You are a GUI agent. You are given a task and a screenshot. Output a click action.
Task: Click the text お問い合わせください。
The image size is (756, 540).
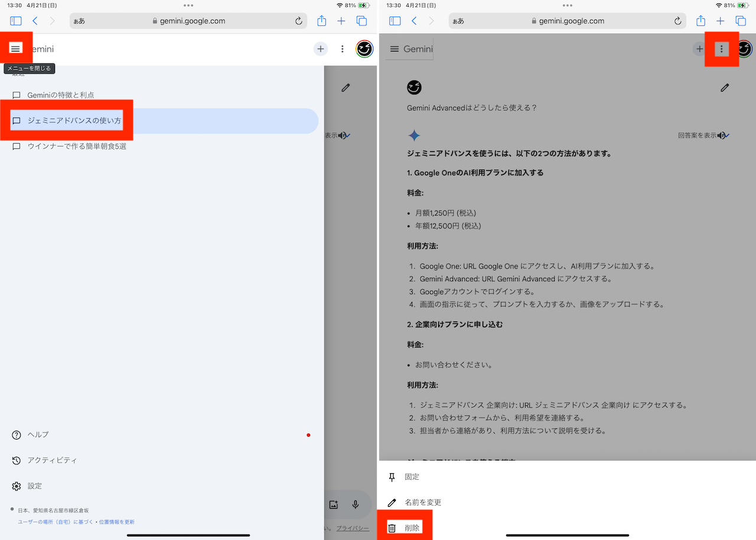(x=454, y=365)
